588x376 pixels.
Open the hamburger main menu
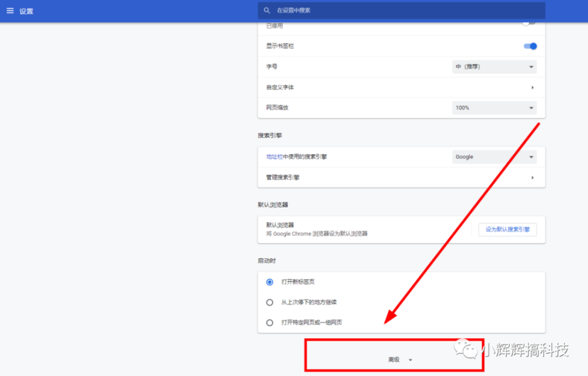tap(10, 11)
